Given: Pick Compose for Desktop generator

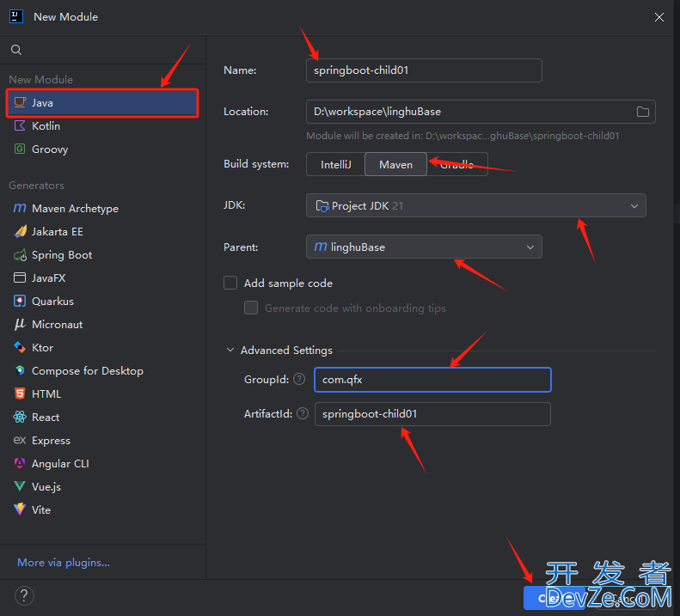Looking at the screenshot, I should 102,371.
